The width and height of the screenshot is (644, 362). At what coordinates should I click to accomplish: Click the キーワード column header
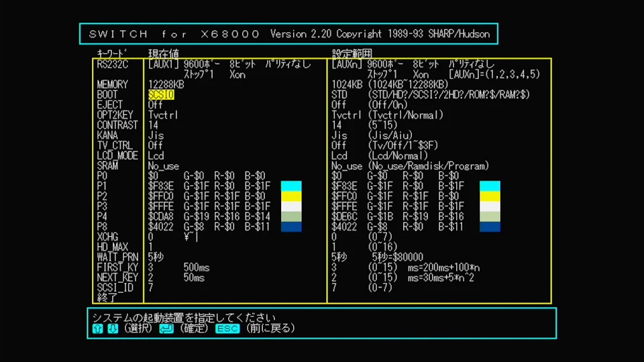point(112,54)
